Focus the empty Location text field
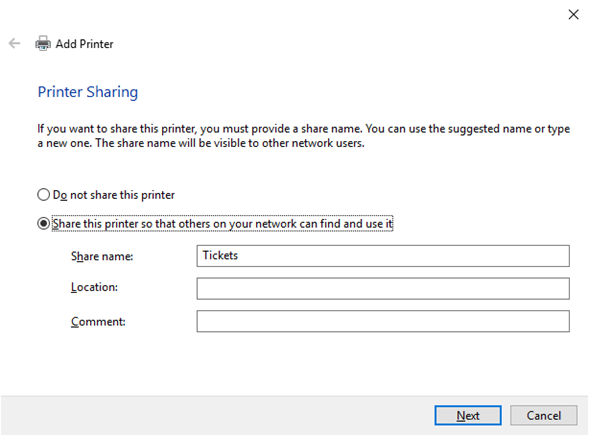The height and width of the screenshot is (436, 589). (383, 288)
